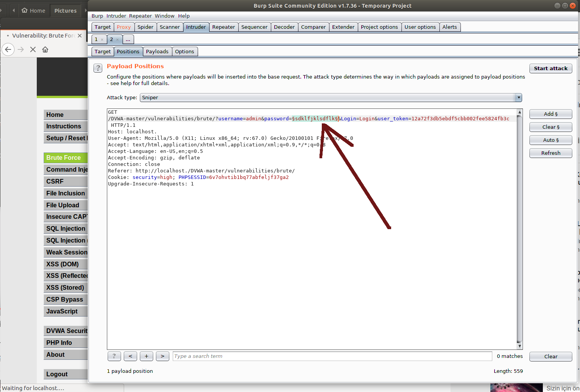
Task: Open the Intruder Options sub-tab
Action: tap(185, 51)
